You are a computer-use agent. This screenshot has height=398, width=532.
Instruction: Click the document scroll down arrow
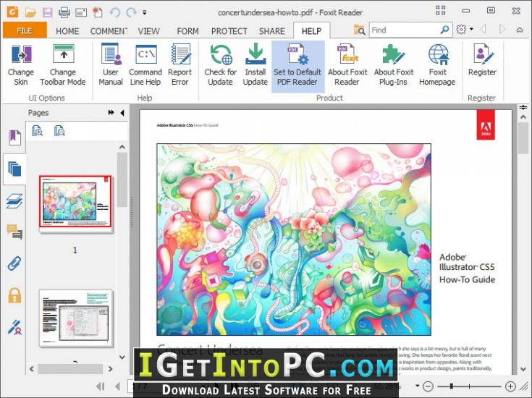pyautogui.click(x=523, y=369)
